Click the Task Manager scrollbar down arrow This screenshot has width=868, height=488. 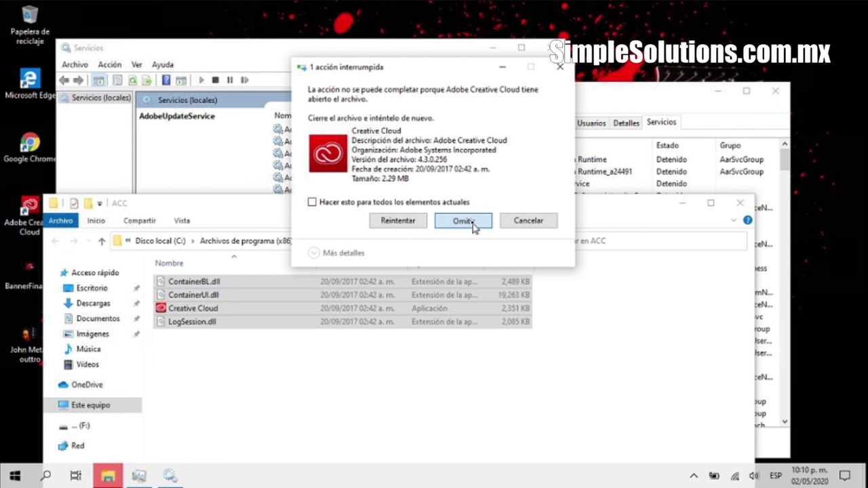[785, 422]
